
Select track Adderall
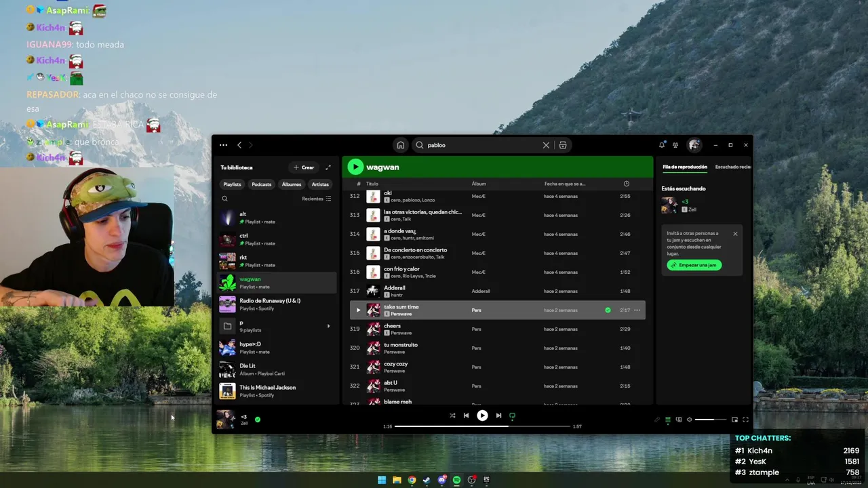pos(497,291)
